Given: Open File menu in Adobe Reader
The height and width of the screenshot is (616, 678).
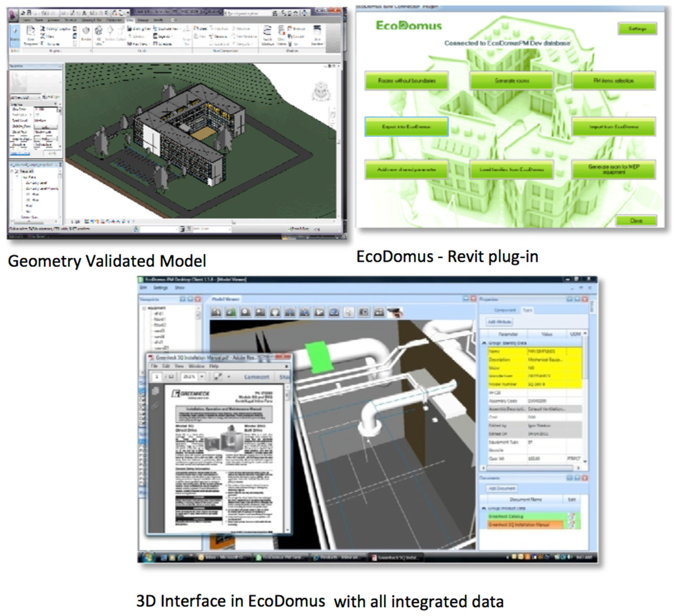Looking at the screenshot, I should point(154,366).
